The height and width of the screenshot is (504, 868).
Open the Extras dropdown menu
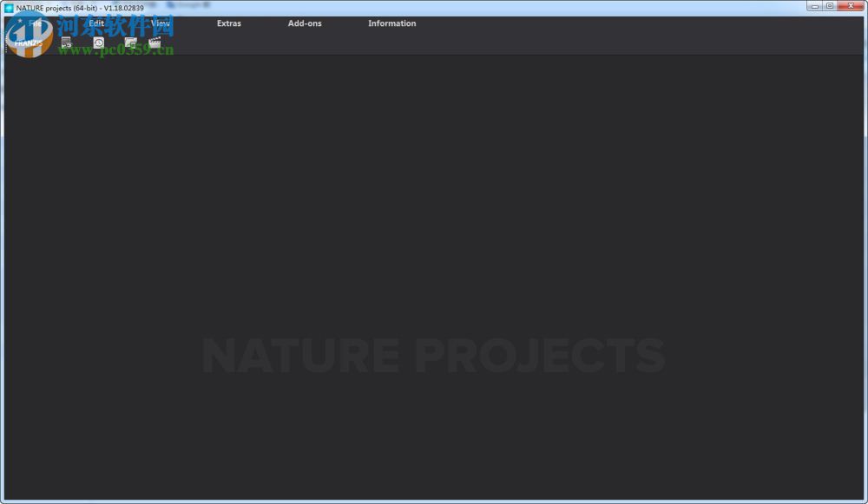[228, 23]
